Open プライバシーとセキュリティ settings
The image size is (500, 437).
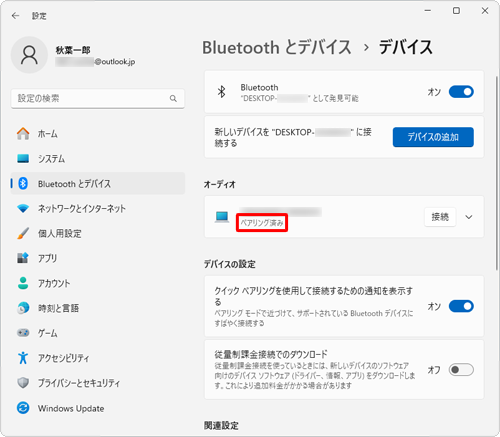click(x=98, y=383)
